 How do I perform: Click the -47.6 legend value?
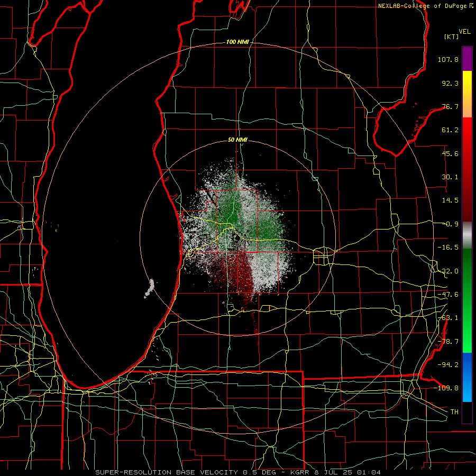click(x=448, y=295)
